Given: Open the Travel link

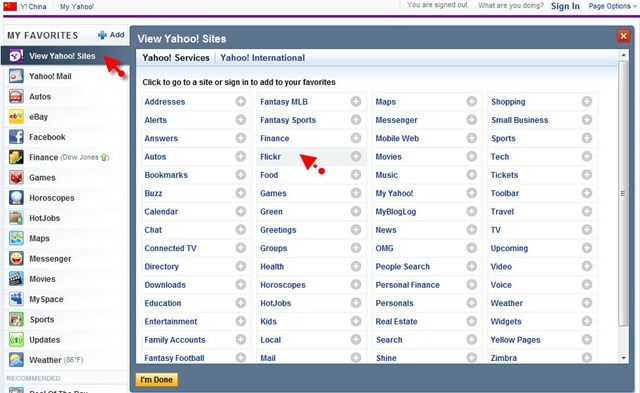Looking at the screenshot, I should click(x=502, y=211).
